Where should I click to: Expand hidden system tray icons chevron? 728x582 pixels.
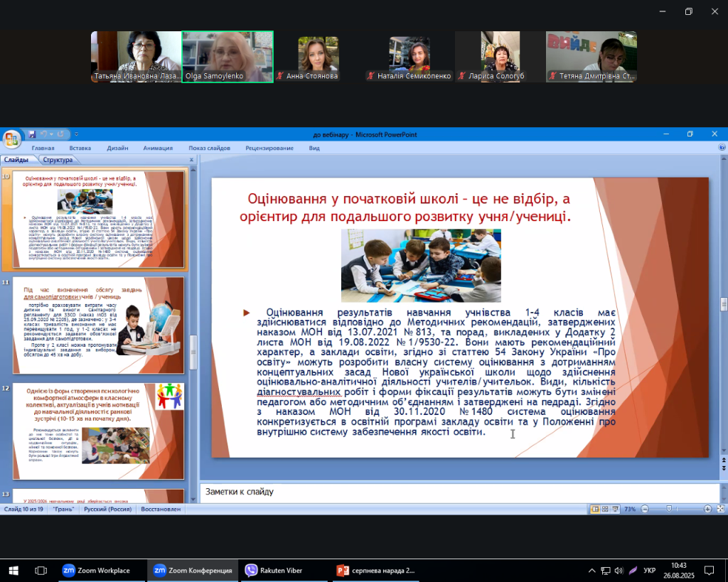591,571
